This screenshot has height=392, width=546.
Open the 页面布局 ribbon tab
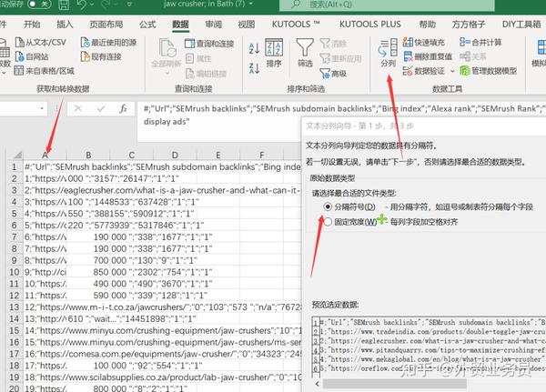click(106, 24)
